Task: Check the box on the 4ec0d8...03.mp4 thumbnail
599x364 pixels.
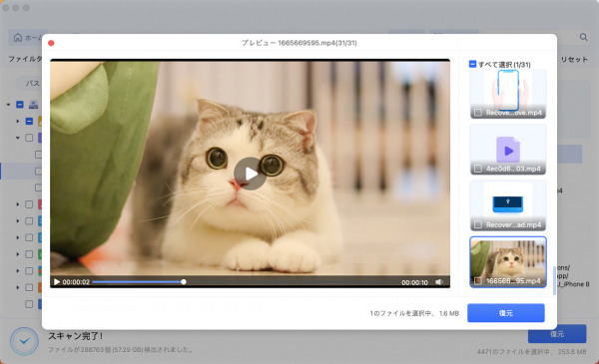Action: coord(477,169)
